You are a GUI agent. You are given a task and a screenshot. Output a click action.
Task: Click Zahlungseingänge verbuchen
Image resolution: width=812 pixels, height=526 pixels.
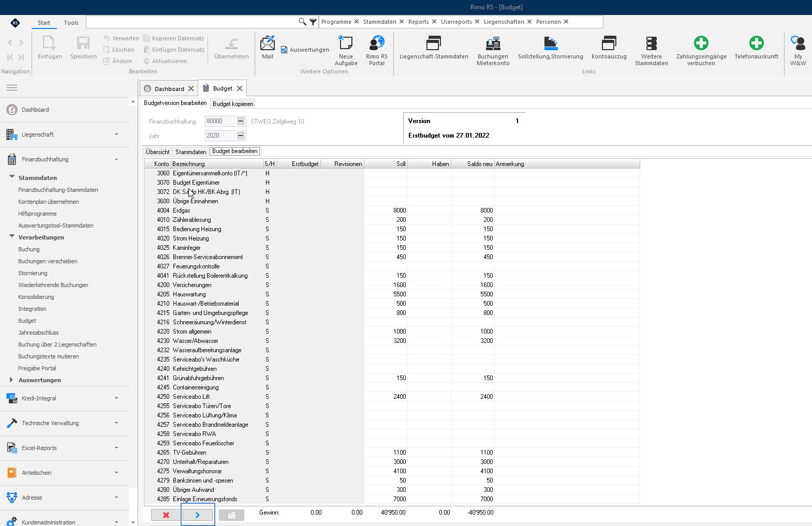point(701,50)
